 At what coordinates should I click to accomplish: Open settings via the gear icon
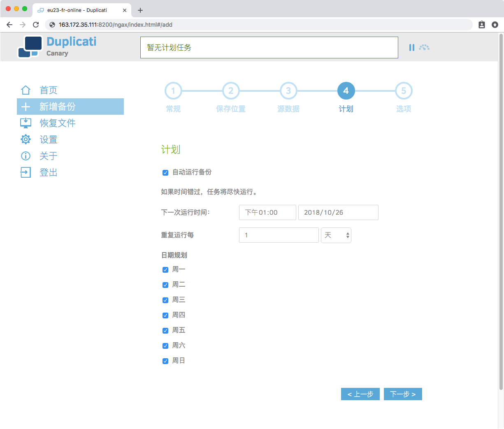click(x=26, y=139)
